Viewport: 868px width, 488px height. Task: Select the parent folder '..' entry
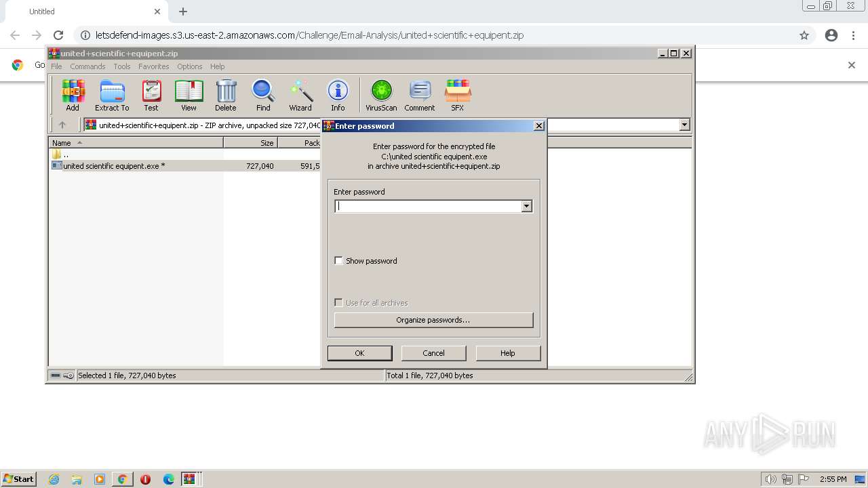61,155
